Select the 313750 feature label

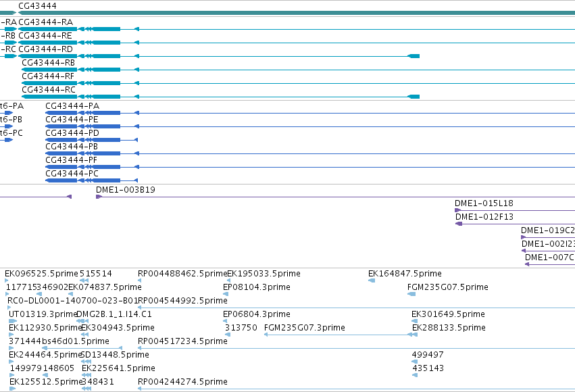(x=241, y=328)
